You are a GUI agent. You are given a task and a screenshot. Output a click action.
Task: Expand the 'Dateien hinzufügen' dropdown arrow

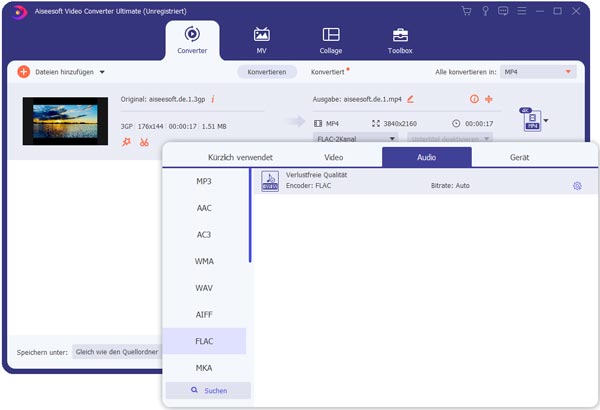coord(102,72)
